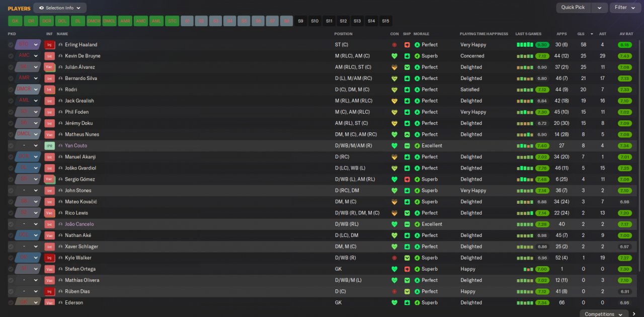The height and width of the screenshot is (317, 644).
Task: Click Kyle Walker's Inj injury icon
Action: coord(49,258)
